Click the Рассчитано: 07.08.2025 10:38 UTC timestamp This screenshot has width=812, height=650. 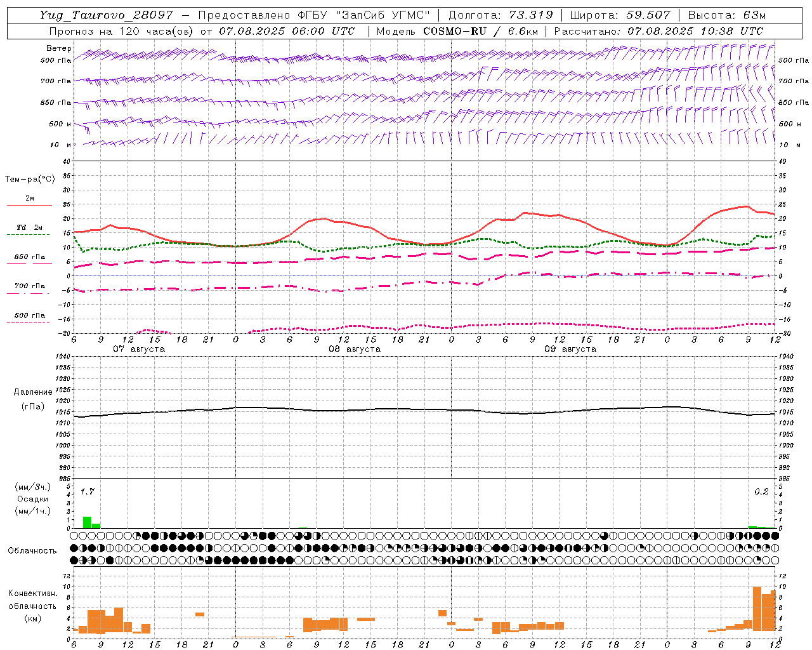click(x=658, y=31)
